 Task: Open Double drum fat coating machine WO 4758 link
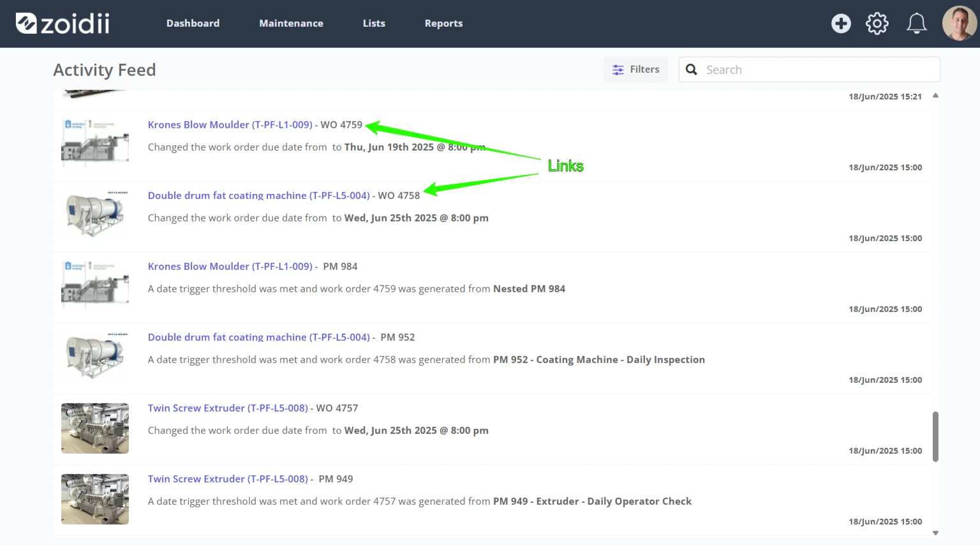pos(259,196)
